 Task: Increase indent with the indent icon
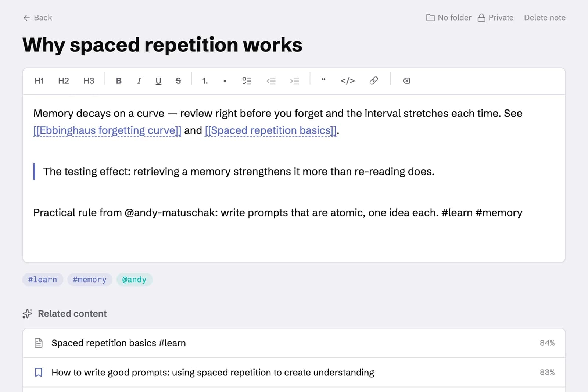(295, 81)
